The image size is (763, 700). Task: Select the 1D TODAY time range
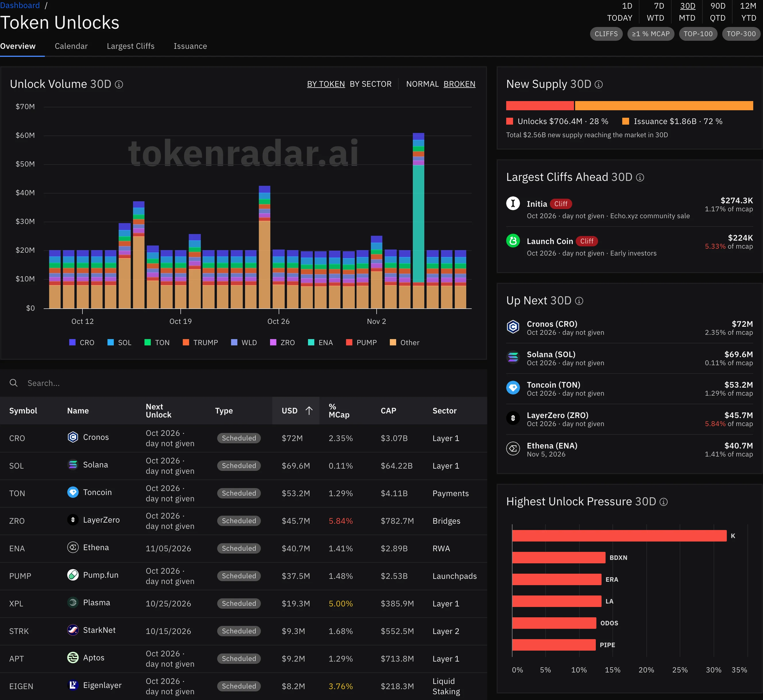click(620, 12)
